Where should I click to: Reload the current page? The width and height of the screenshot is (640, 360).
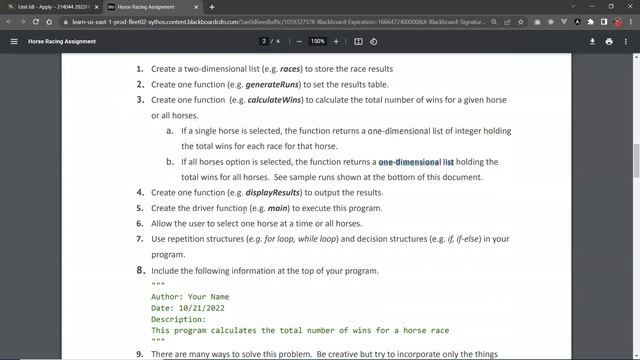click(x=36, y=22)
